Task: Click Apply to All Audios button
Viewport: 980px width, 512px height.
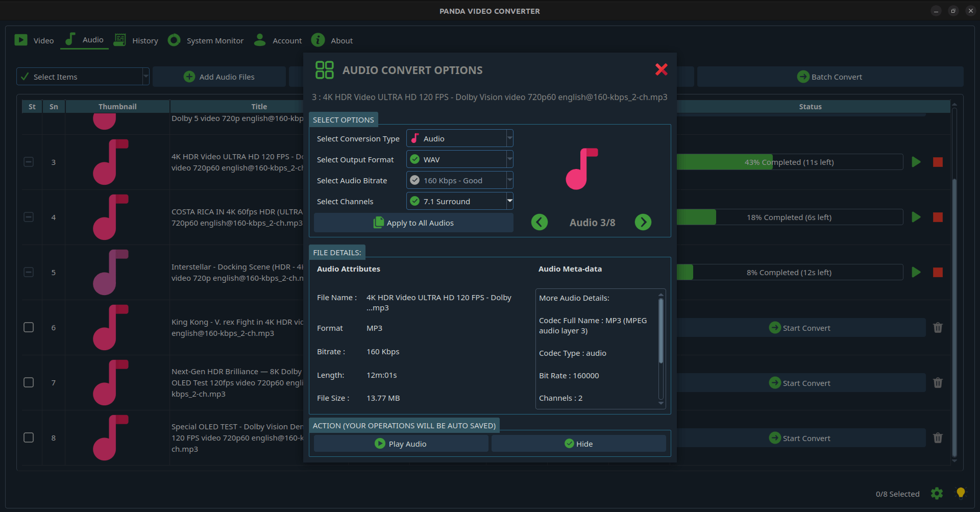Action: click(x=413, y=223)
